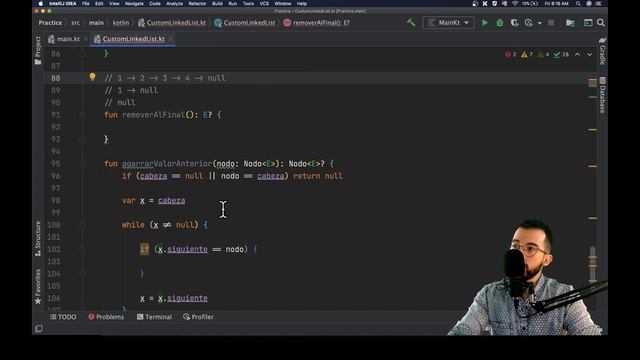
Task: Click the fold end marker on line 93
Action: coord(83,140)
